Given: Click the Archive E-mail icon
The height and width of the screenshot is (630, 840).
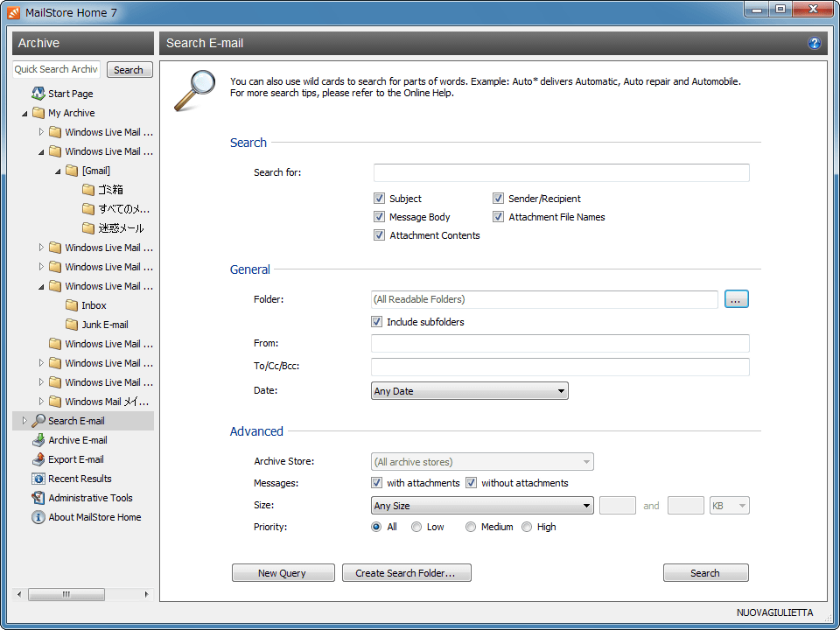Looking at the screenshot, I should coord(38,440).
